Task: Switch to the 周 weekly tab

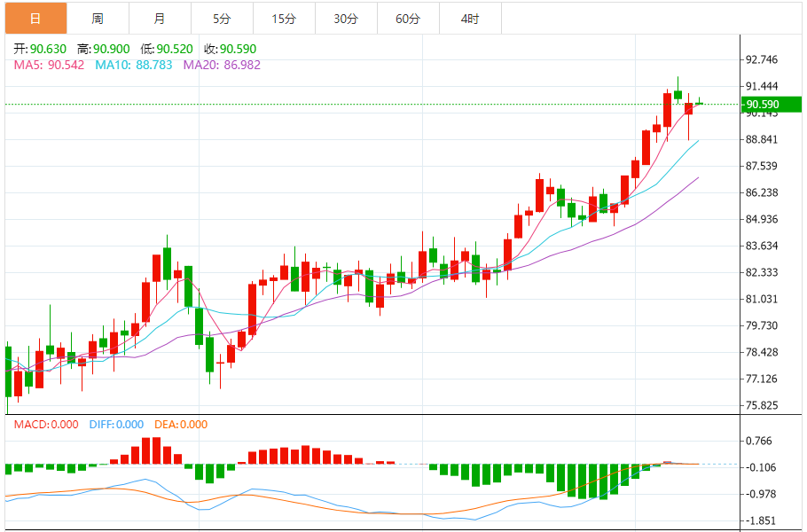Action: (x=98, y=19)
